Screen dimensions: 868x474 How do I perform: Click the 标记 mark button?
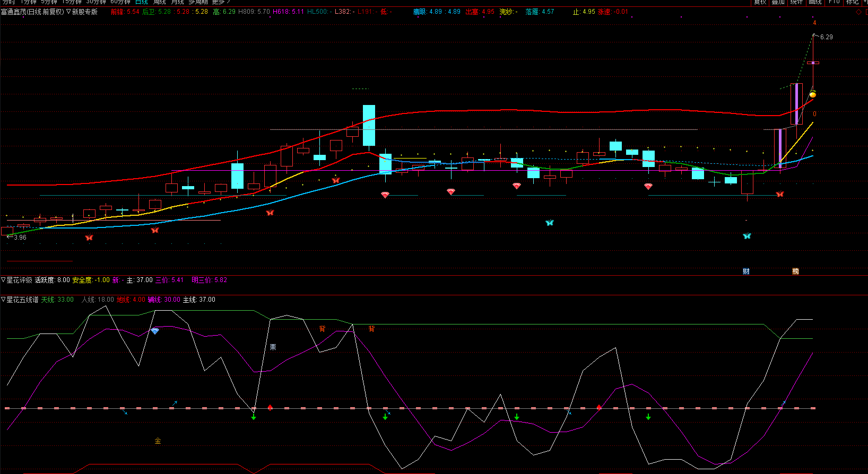tap(852, 2)
